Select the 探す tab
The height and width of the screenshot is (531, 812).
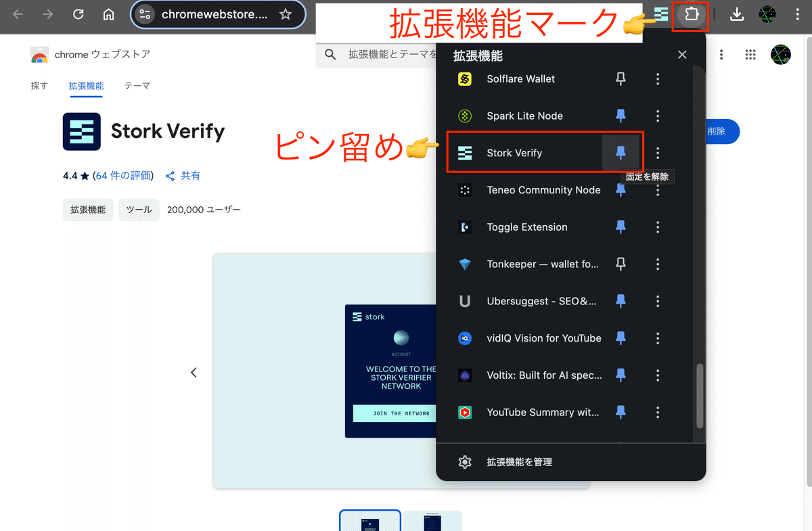[39, 86]
